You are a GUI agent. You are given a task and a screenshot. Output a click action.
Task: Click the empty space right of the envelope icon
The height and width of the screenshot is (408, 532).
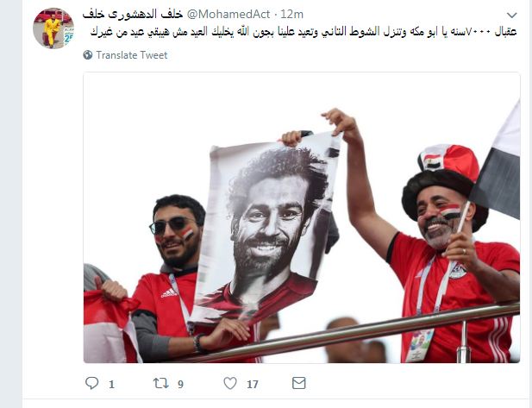click(407, 383)
